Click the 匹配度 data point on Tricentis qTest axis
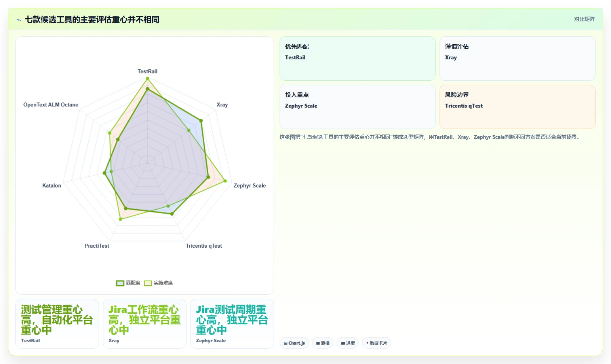The width and height of the screenshot is (611, 364). tap(172, 214)
